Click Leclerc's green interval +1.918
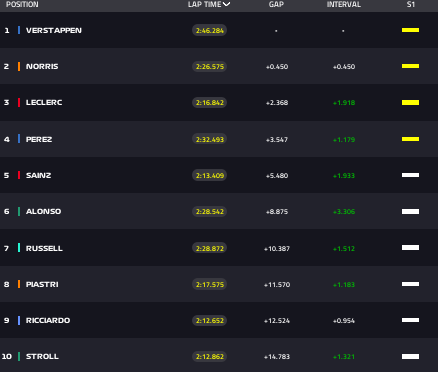 (344, 103)
